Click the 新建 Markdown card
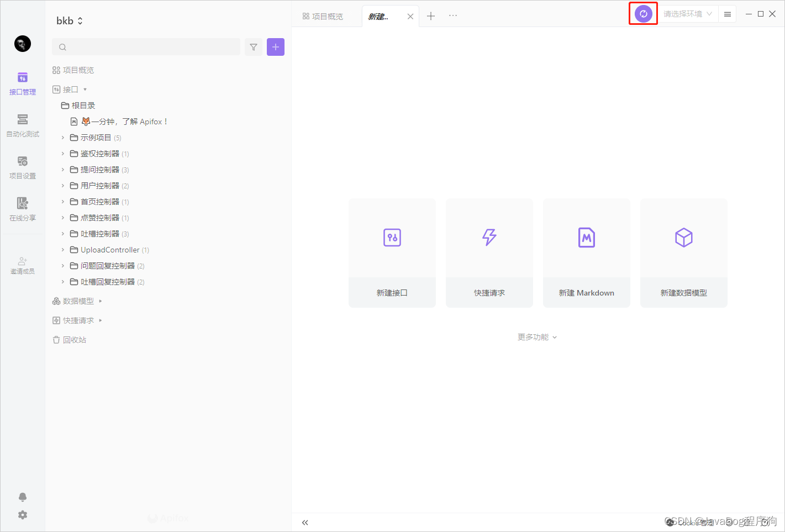This screenshot has height=532, width=785. click(587, 253)
